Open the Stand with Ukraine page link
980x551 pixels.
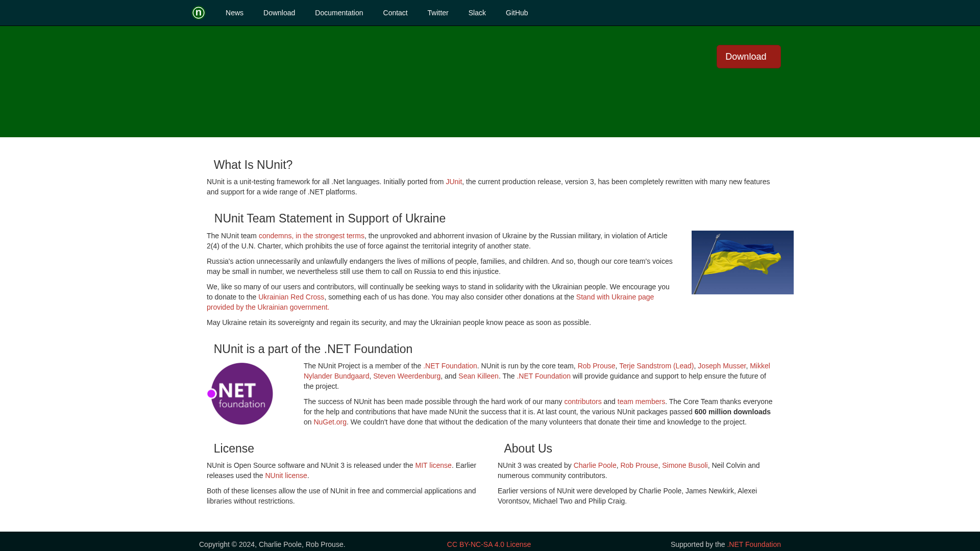pyautogui.click(x=615, y=297)
